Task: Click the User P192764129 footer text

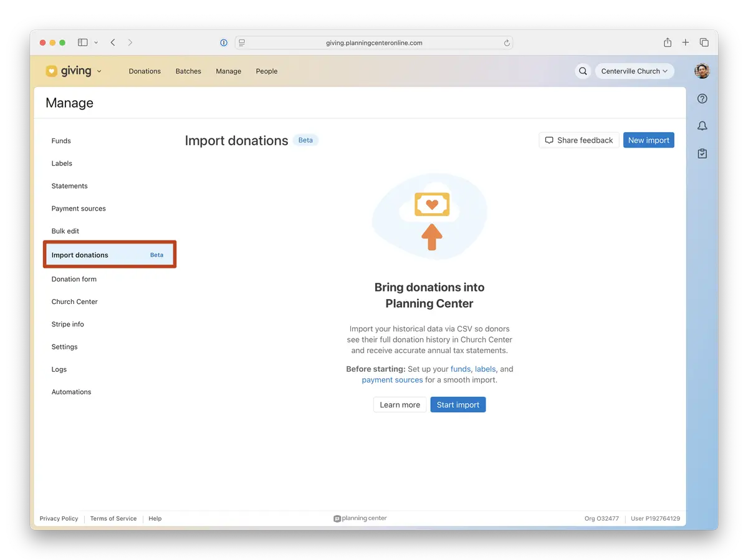Action: pyautogui.click(x=655, y=518)
